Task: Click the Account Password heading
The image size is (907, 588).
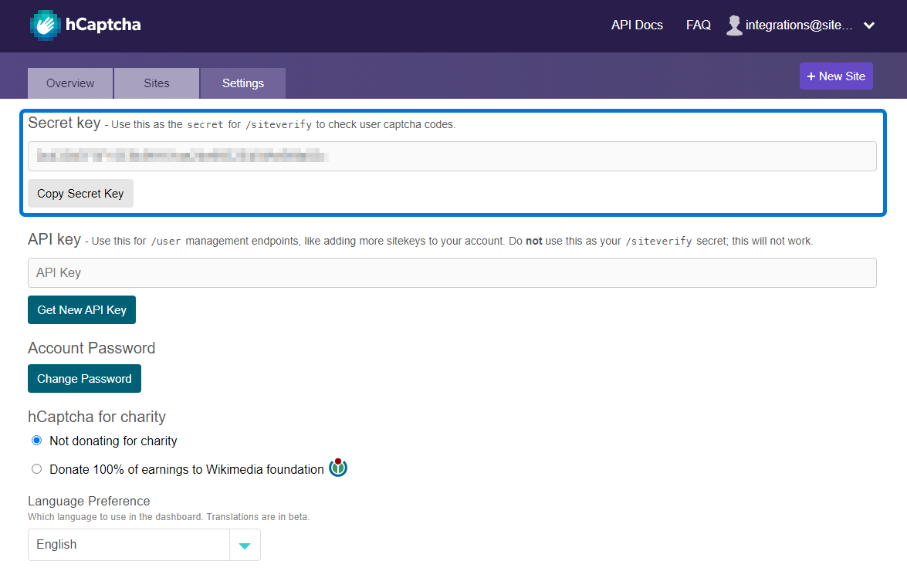Action: click(91, 348)
